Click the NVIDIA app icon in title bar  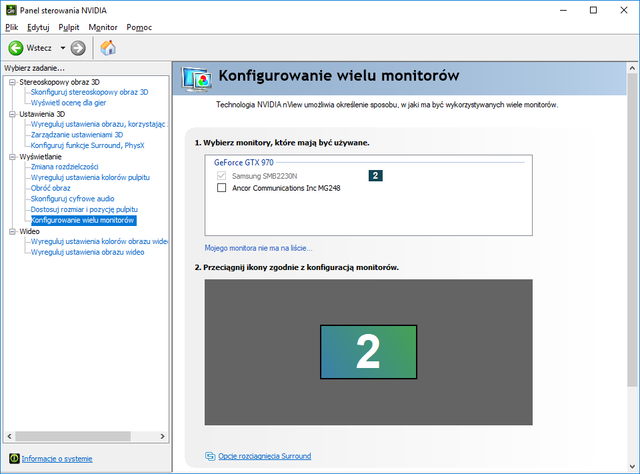coord(11,10)
